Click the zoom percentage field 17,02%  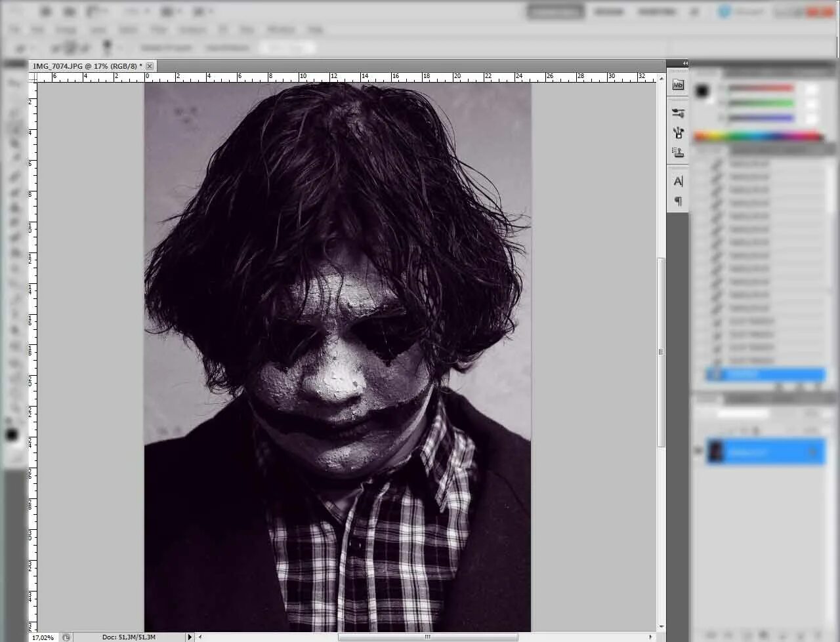coord(43,637)
